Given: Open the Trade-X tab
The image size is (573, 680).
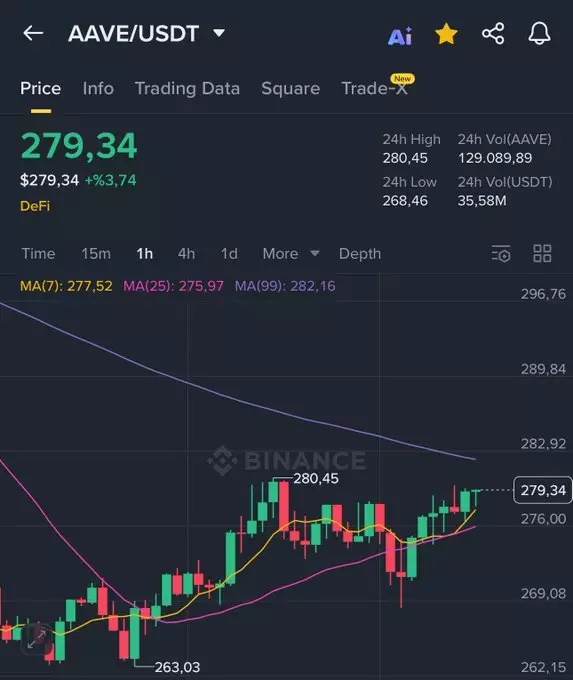Looking at the screenshot, I should (x=375, y=88).
